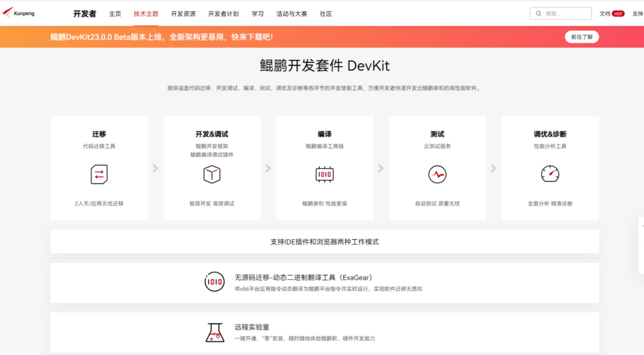Viewport: 644px width, 355px height.
Task: Click the floating side panel at right edge
Action: (x=641, y=245)
